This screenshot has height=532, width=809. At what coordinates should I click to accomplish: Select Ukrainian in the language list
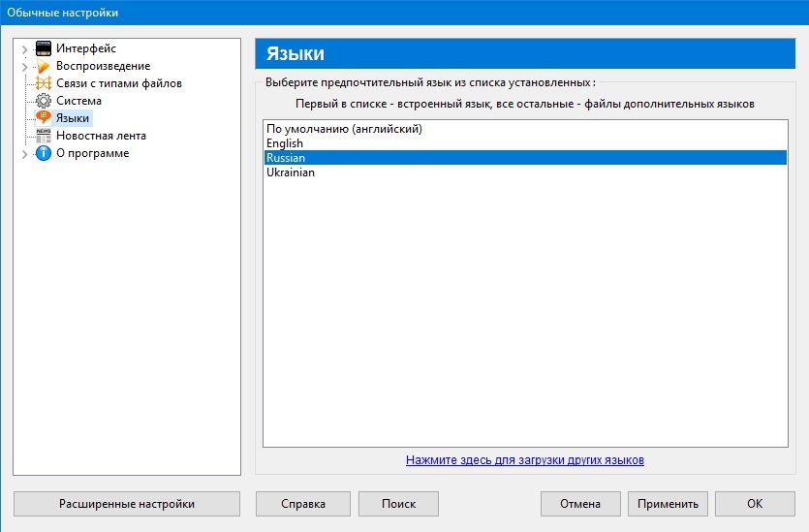click(525, 172)
